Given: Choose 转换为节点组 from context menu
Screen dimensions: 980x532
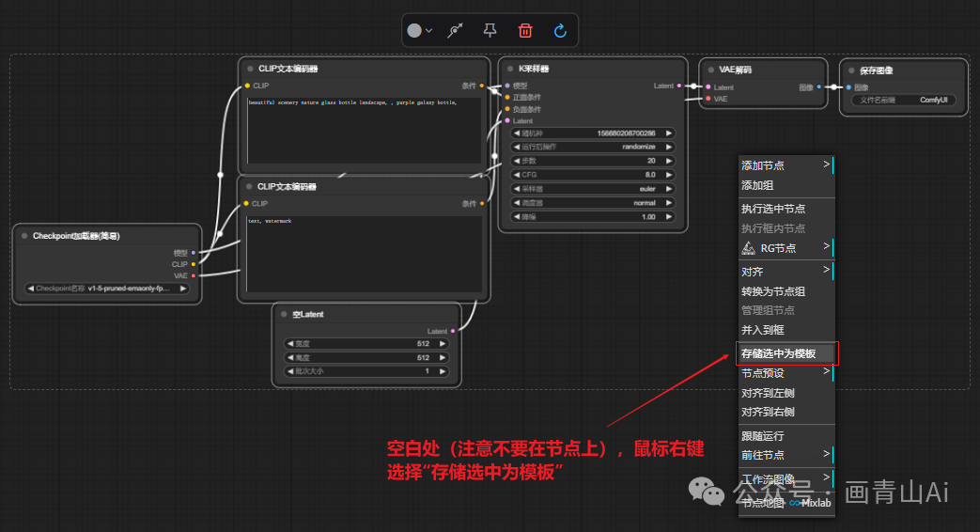Looking at the screenshot, I should (x=786, y=291).
